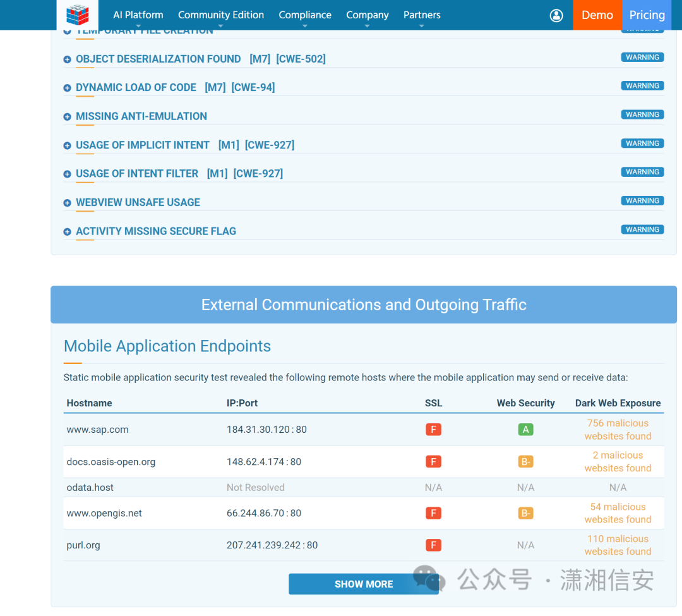
Task: Click WEBVIEW UNSAFE USAGE heading
Action: 138,202
